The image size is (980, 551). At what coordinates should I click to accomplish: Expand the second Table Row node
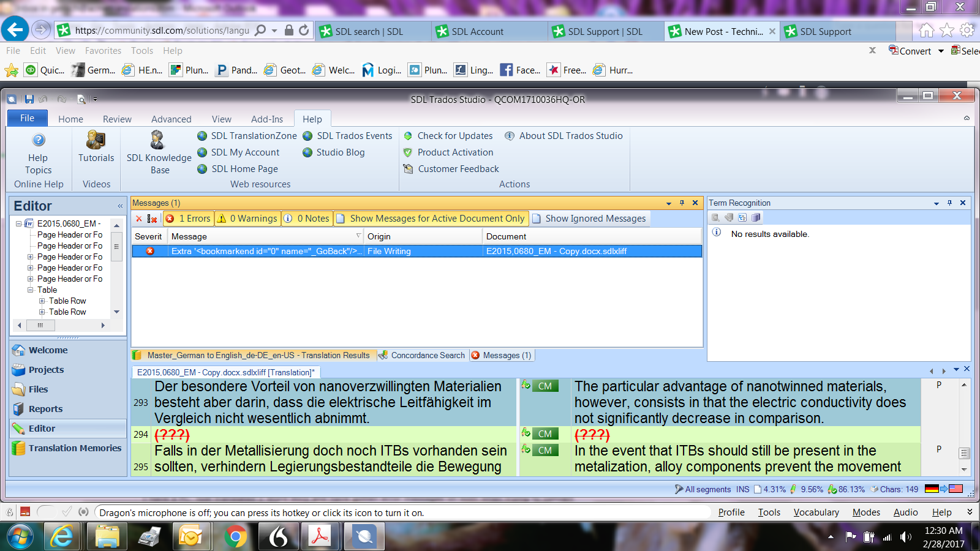(x=42, y=312)
